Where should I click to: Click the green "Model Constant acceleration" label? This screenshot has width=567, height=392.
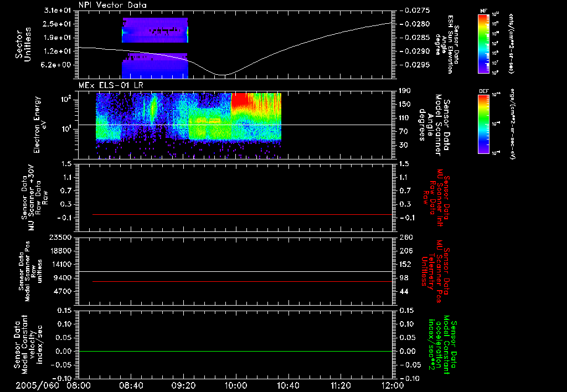point(442,345)
